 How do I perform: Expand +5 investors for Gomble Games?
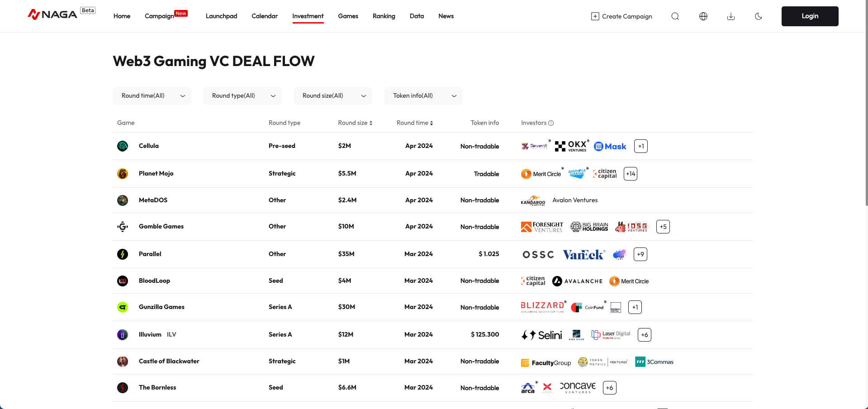pos(663,227)
